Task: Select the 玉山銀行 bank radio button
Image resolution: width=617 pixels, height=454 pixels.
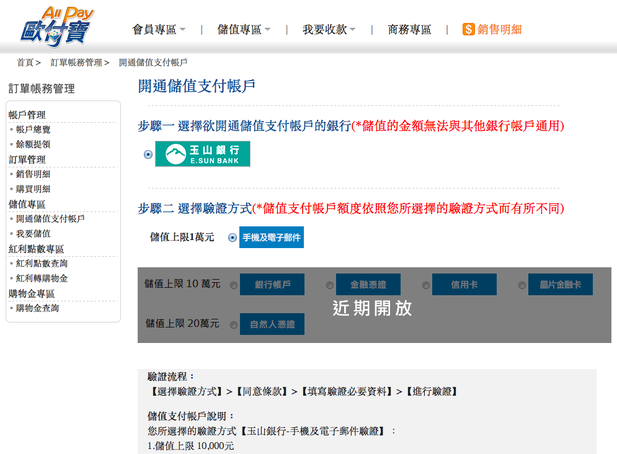Action: [148, 154]
